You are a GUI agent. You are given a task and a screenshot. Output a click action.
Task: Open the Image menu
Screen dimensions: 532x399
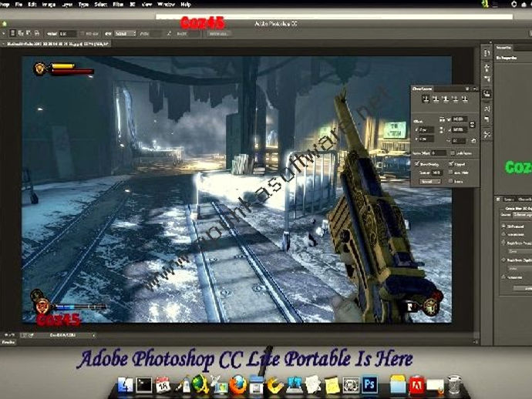49,5
